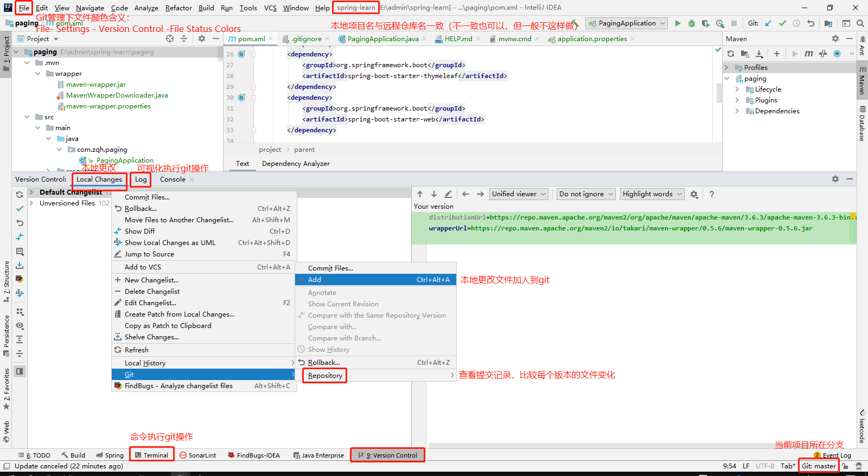The width and height of the screenshot is (868, 476).
Task: Toggle Maven offline mode icon
Action: (x=823, y=54)
